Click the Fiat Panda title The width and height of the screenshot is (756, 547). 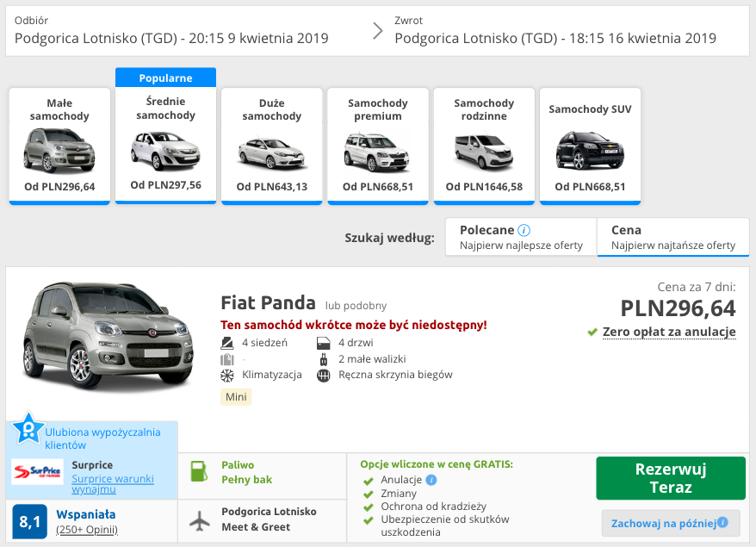click(268, 303)
